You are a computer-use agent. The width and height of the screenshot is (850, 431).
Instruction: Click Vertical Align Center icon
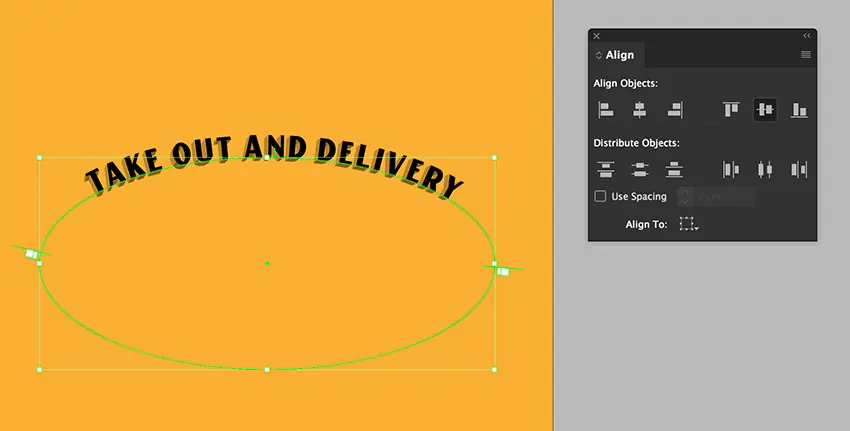(x=765, y=110)
